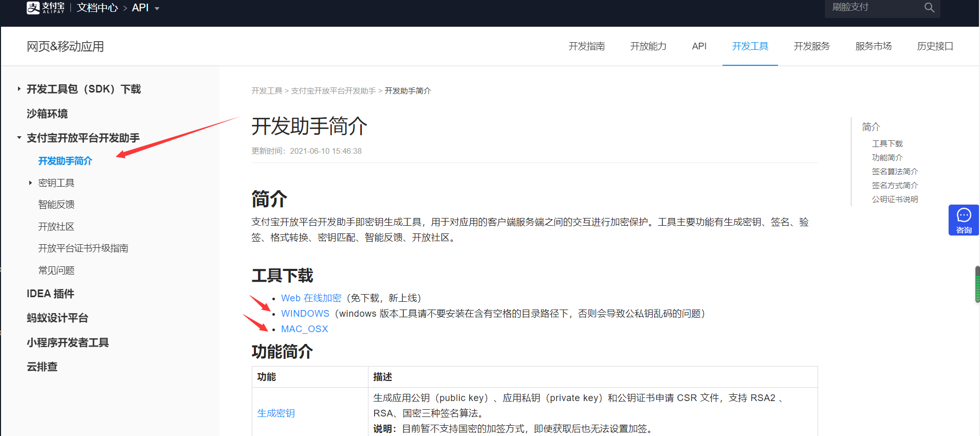The width and height of the screenshot is (980, 436).
Task: Click 开发工具 breadcrumb link
Action: [x=267, y=90]
